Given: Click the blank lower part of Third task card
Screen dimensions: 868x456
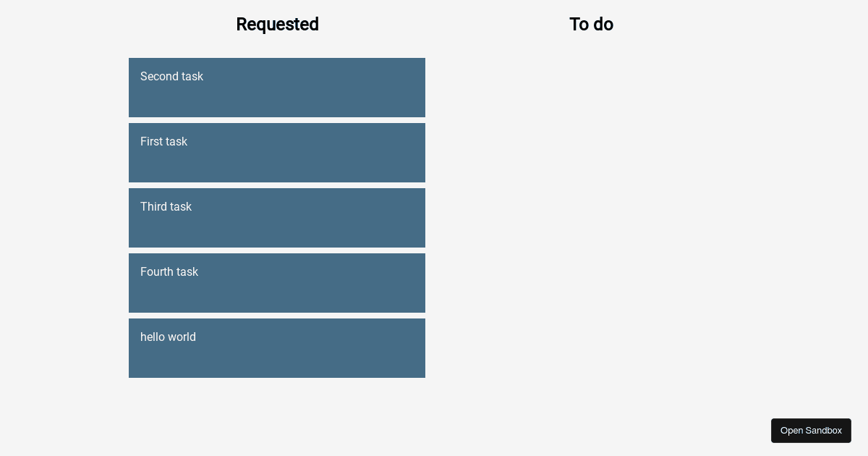Looking at the screenshot, I should tap(277, 234).
